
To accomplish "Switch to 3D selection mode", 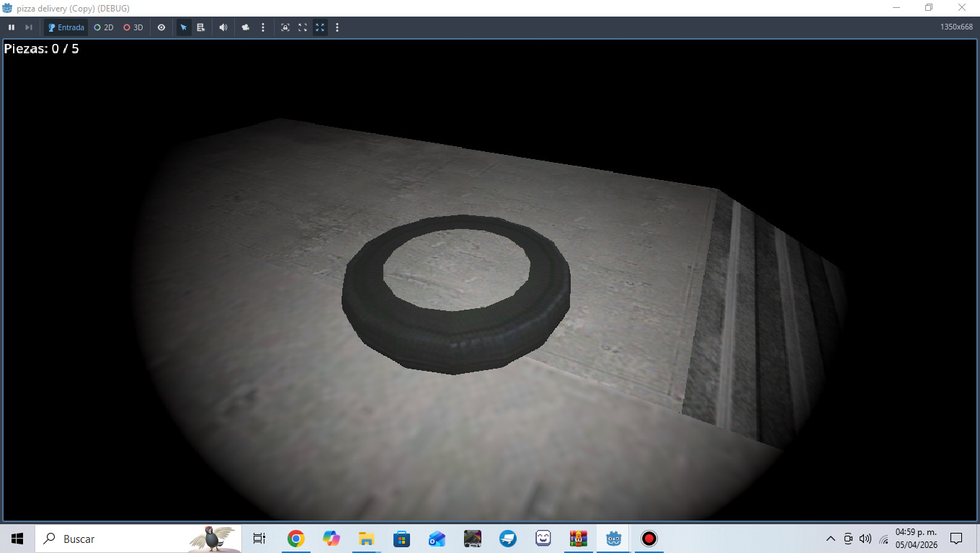I will [x=133, y=27].
